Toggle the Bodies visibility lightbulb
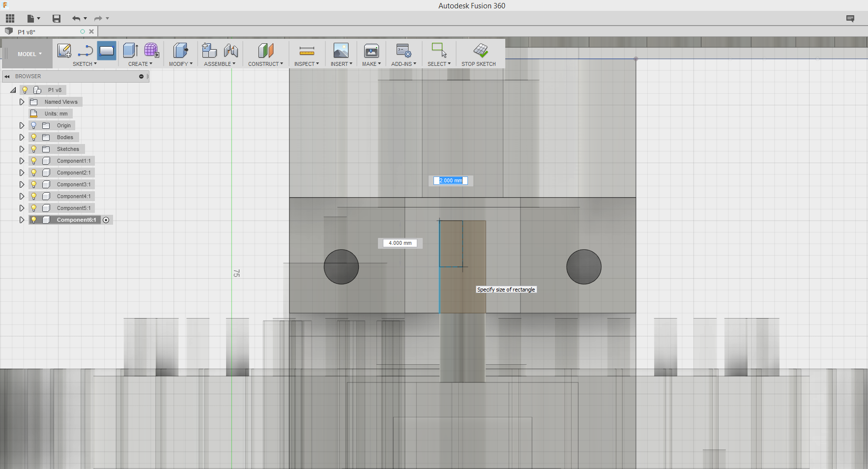Screen dimensions: 868x469 click(x=33, y=137)
